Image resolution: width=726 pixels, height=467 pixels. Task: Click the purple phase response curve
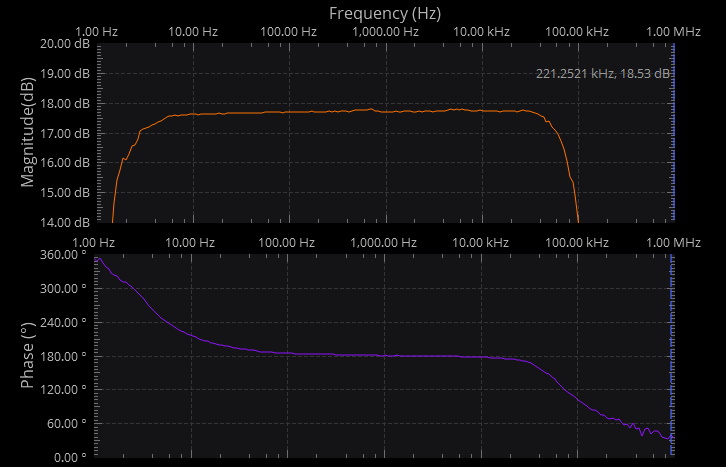[384, 355]
